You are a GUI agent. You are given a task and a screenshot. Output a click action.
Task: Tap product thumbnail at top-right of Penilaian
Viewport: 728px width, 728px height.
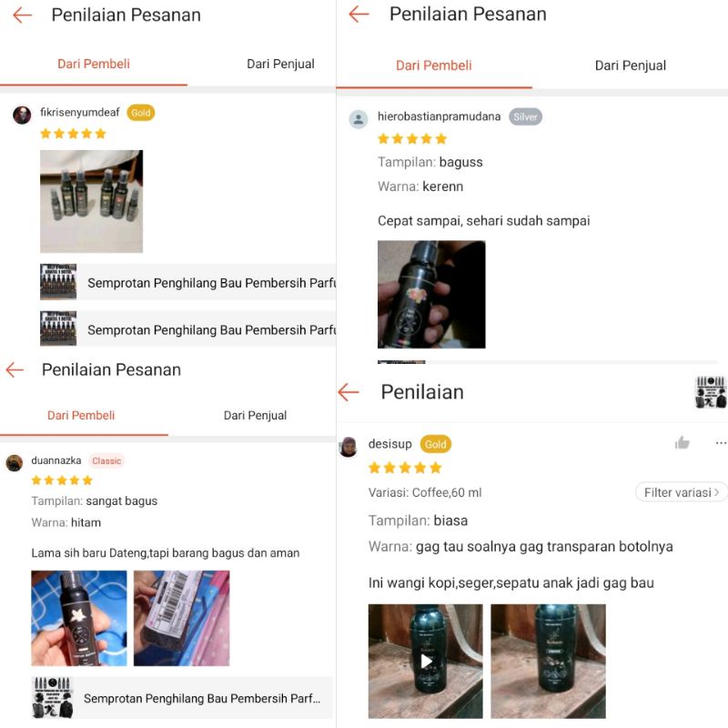[x=711, y=392]
